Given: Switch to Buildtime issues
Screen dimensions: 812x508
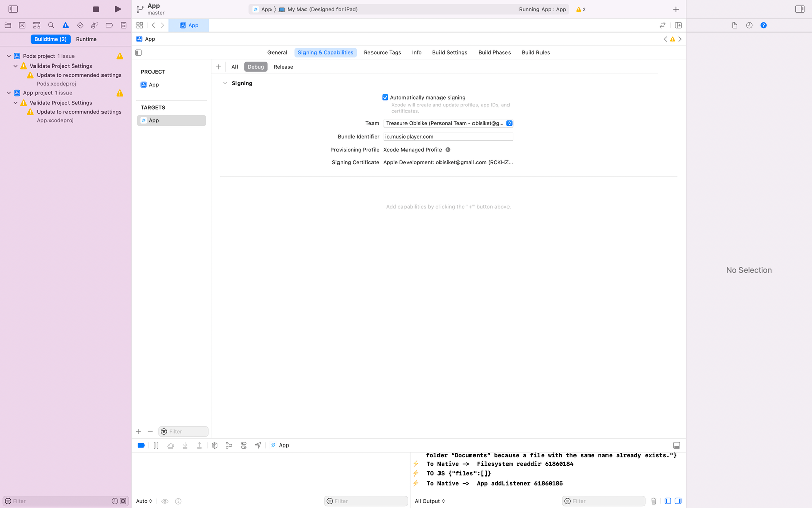Looking at the screenshot, I should point(50,39).
